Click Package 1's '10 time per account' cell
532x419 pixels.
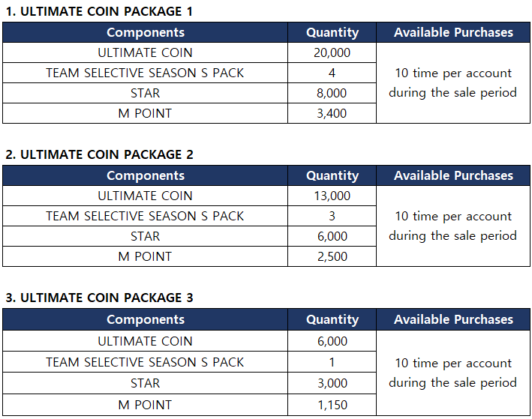[453, 83]
